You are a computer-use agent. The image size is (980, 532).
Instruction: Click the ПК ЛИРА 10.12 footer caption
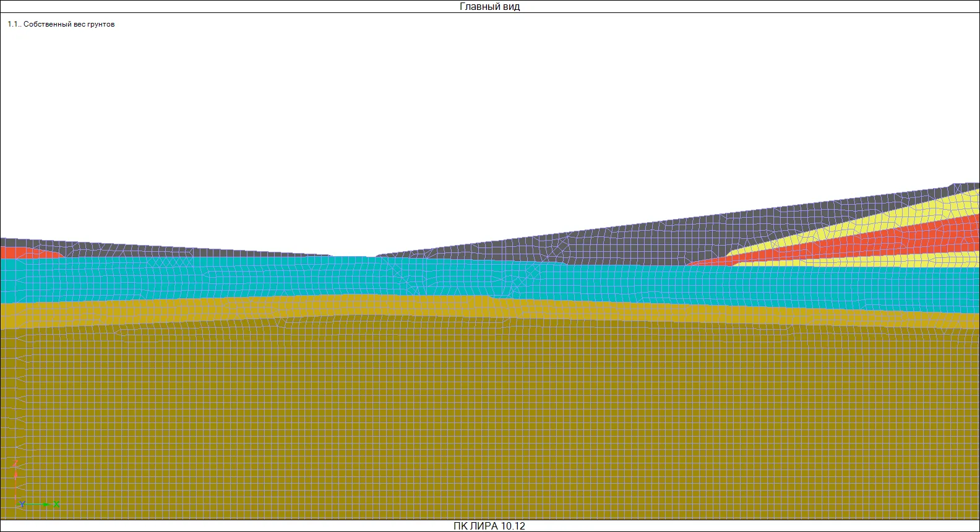coord(489,526)
